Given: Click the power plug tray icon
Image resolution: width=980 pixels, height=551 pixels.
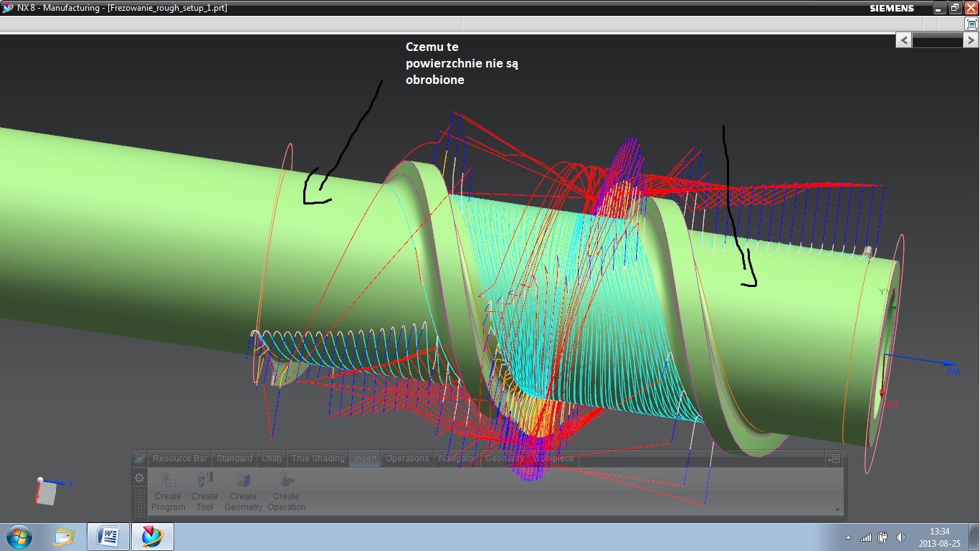Looking at the screenshot, I should (x=883, y=537).
